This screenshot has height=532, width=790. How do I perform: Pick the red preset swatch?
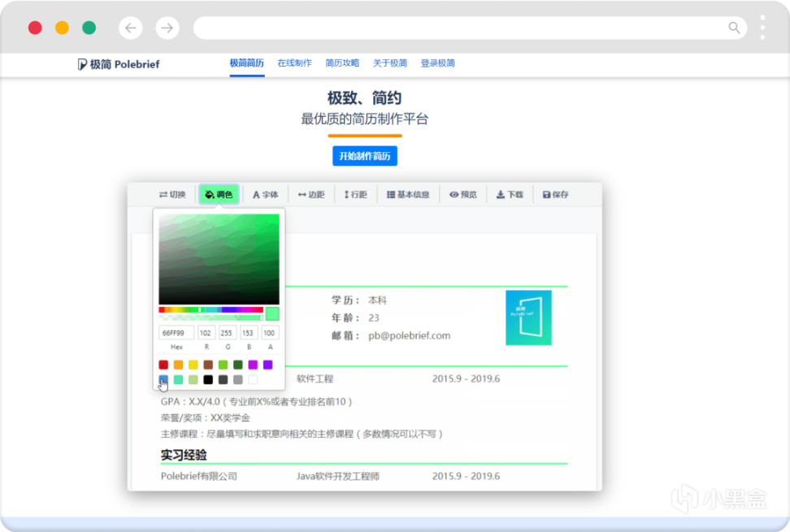pos(163,365)
